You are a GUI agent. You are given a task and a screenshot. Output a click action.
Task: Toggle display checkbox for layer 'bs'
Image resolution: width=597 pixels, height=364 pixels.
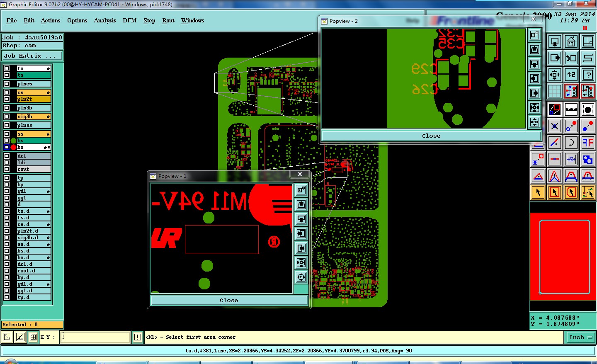click(7, 141)
